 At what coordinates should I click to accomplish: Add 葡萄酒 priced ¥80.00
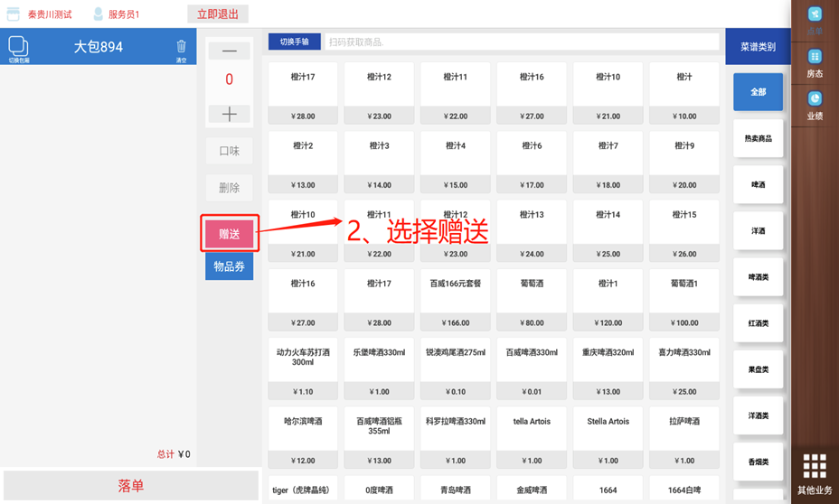[x=532, y=300]
